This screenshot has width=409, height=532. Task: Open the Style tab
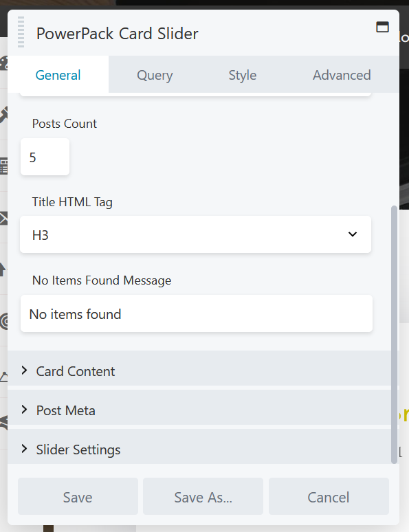(x=243, y=75)
